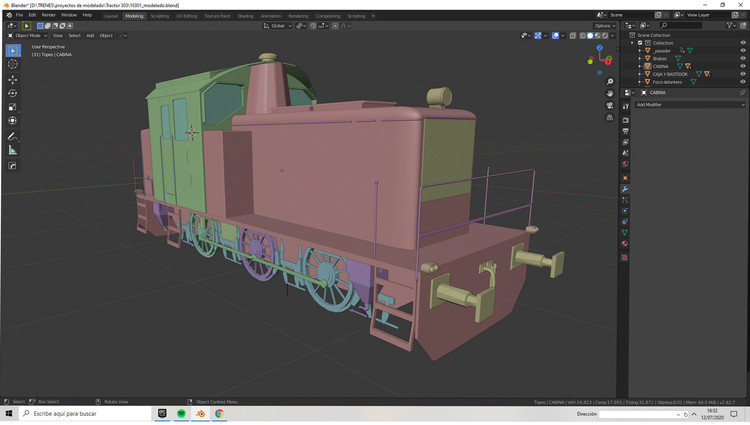This screenshot has width=750, height=425.
Task: Open the Texture properties tab
Action: tap(625, 258)
